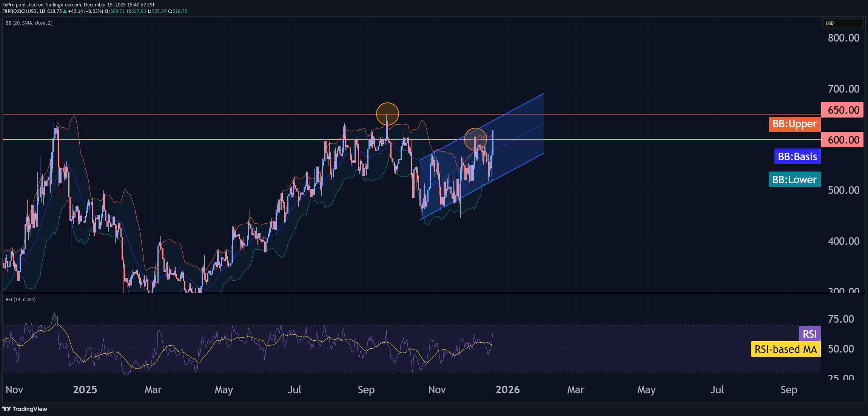
Task: Select the RSI-based MA yellow line label
Action: 785,349
